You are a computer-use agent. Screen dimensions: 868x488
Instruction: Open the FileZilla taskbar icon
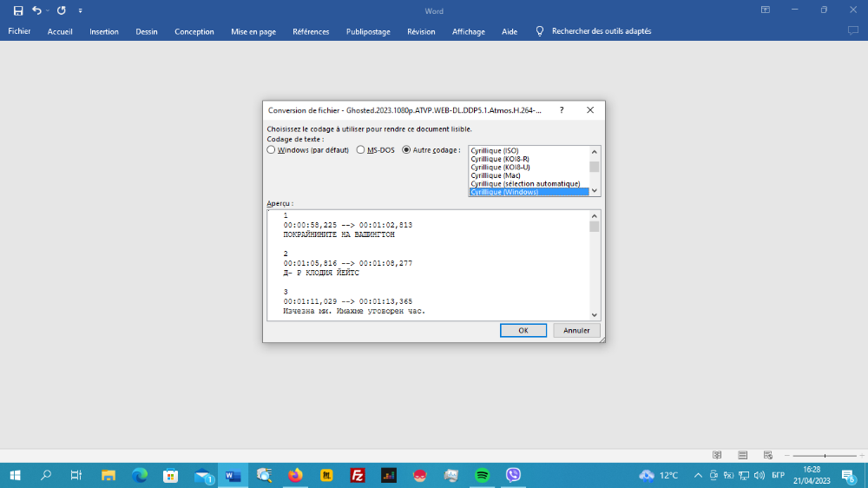coord(358,475)
